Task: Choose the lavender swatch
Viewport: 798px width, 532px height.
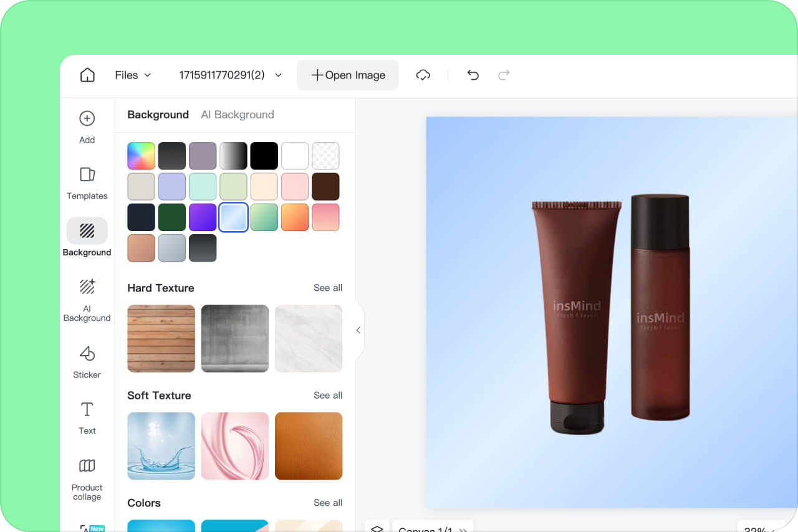Action: [172, 186]
